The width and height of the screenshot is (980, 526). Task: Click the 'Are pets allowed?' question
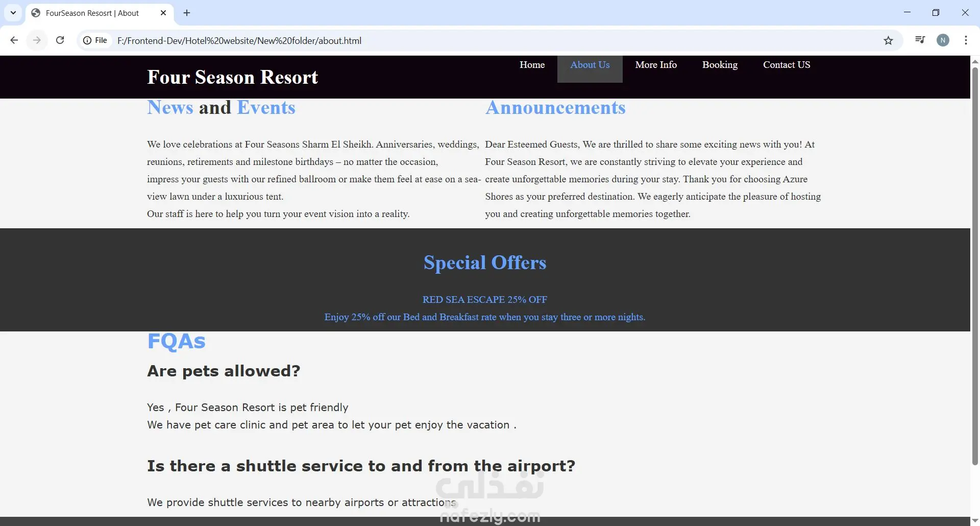click(x=224, y=371)
